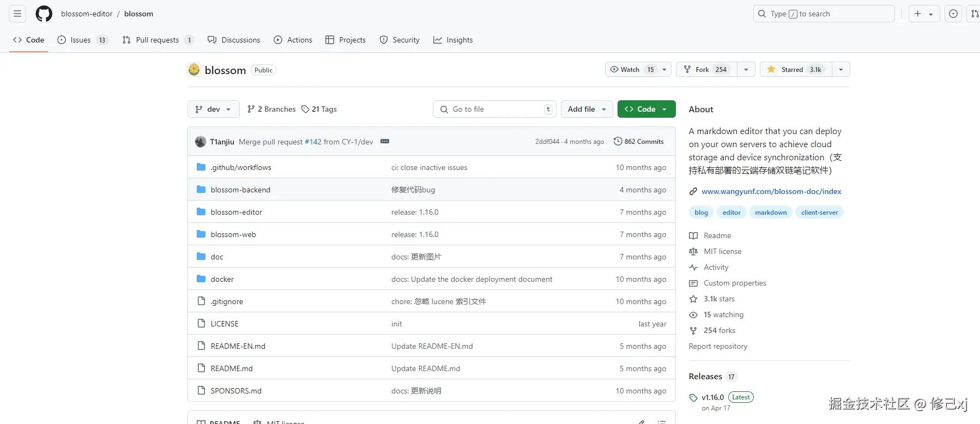Open the Activity link
Screen dimensions: 980x424
pyautogui.click(x=709, y=267)
